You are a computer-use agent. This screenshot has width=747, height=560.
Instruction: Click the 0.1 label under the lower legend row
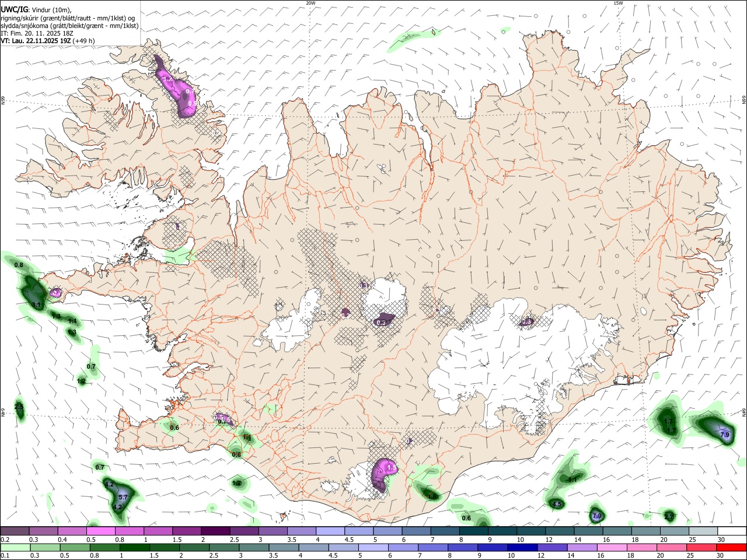[5, 556]
